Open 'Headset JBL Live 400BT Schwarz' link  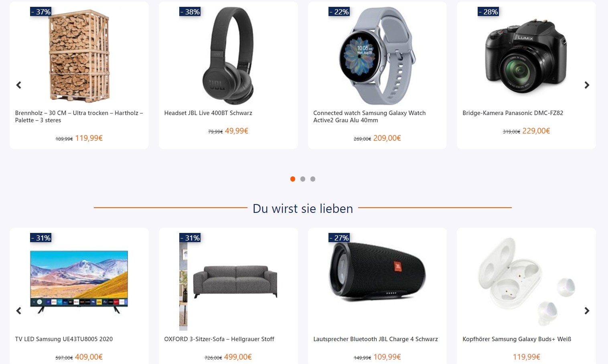point(208,113)
